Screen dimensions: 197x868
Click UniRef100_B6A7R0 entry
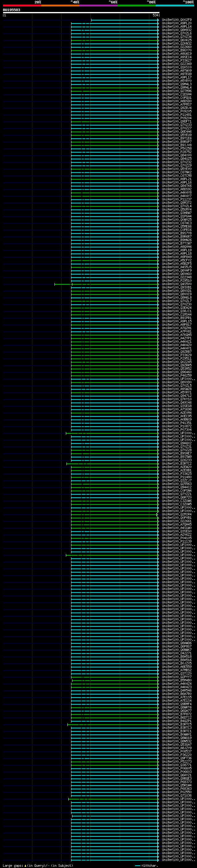pyautogui.click(x=177, y=694)
